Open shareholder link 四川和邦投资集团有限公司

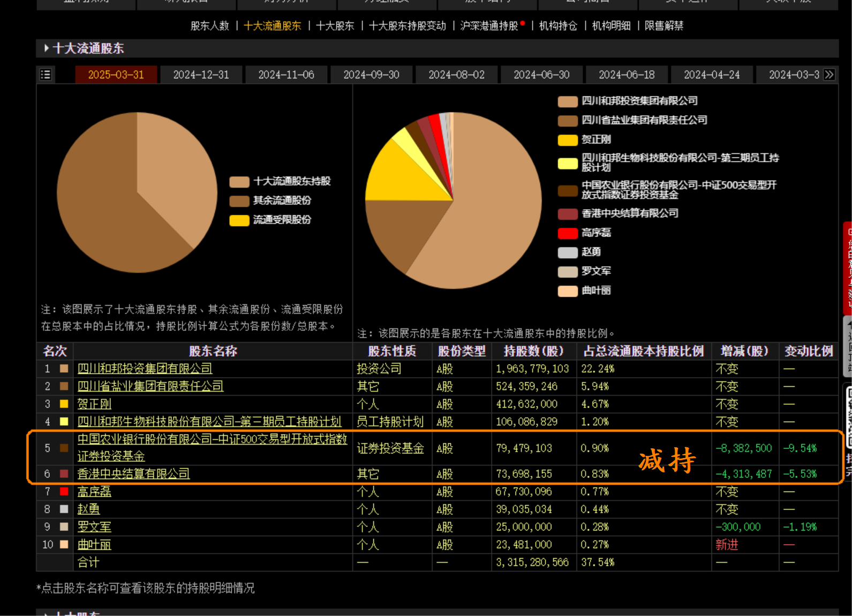145,369
